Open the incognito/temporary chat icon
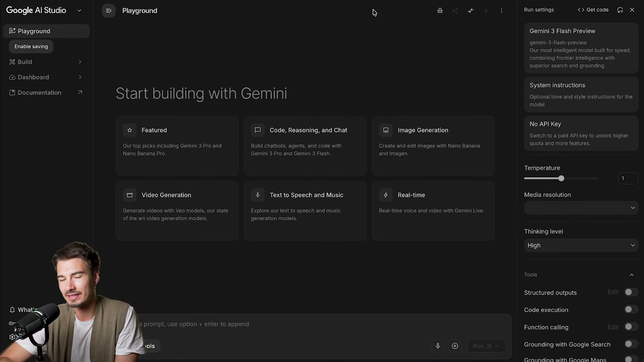 coord(440,11)
